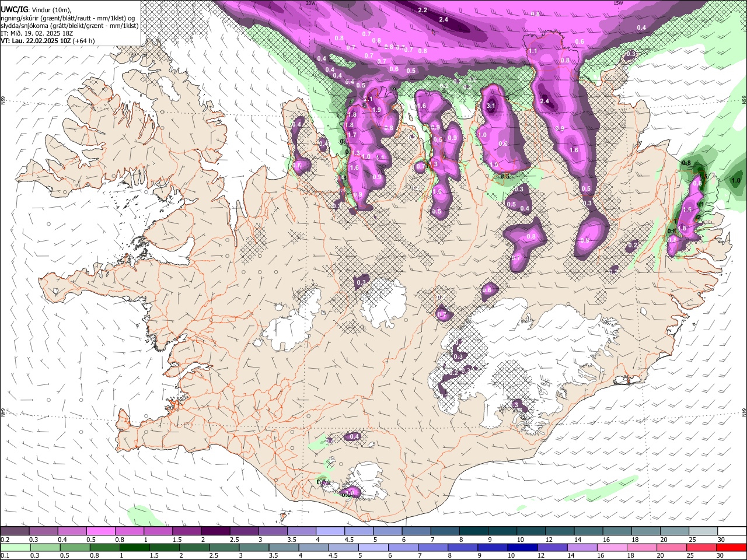This screenshot has width=747, height=560.
Task: Click the white swatch labeled 30
Action: point(732,531)
